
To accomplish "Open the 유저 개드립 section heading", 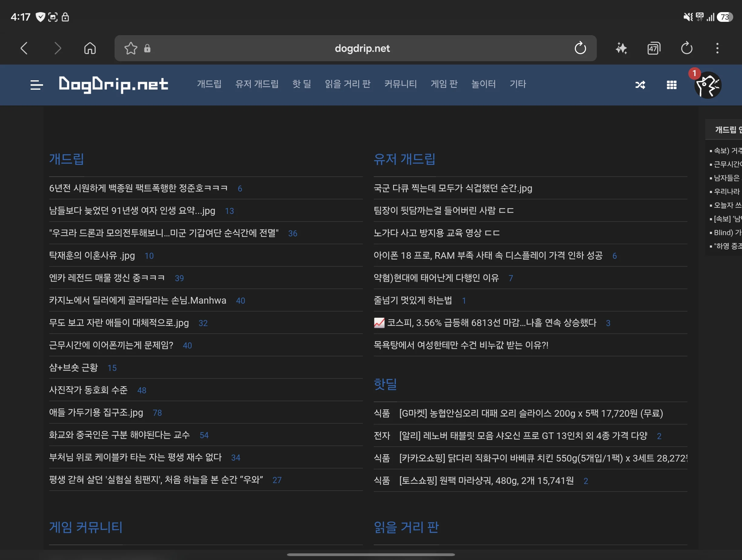I will (405, 159).
